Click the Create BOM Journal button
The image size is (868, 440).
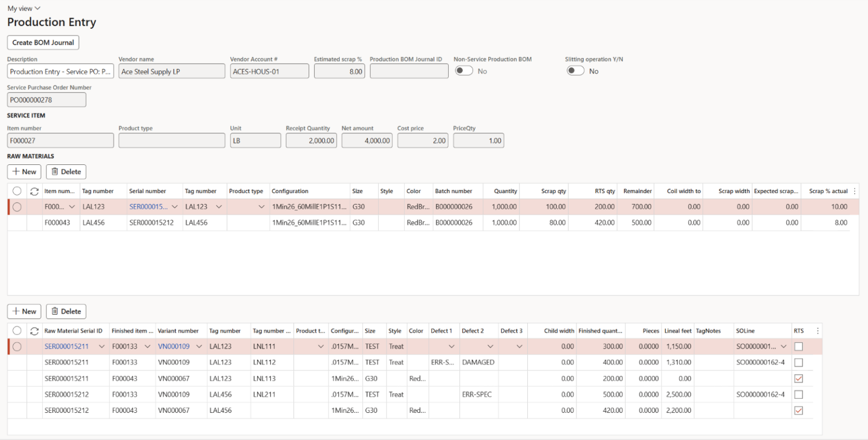tap(42, 42)
